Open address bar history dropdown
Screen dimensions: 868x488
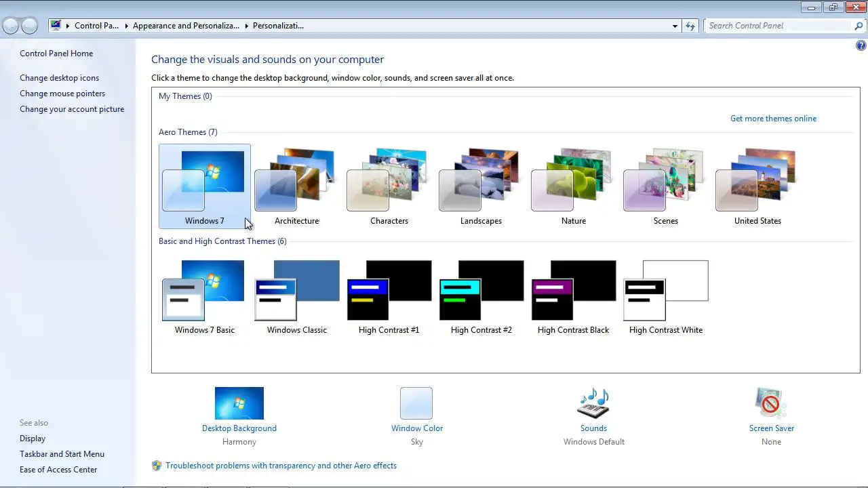(x=675, y=26)
